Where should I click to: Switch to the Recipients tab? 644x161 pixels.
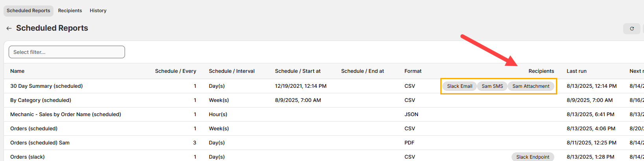point(70,11)
